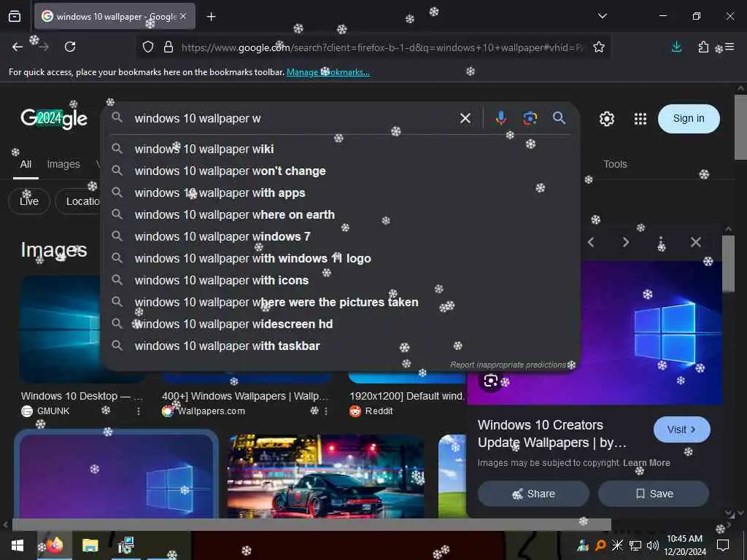Open Firefox application hamburger menu
Screen dimensions: 747x560
[729, 47]
